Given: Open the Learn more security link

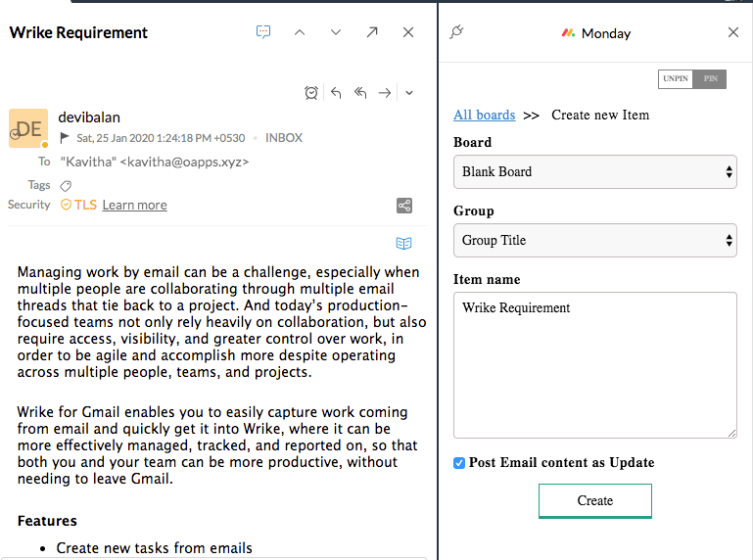Looking at the screenshot, I should 134,205.
